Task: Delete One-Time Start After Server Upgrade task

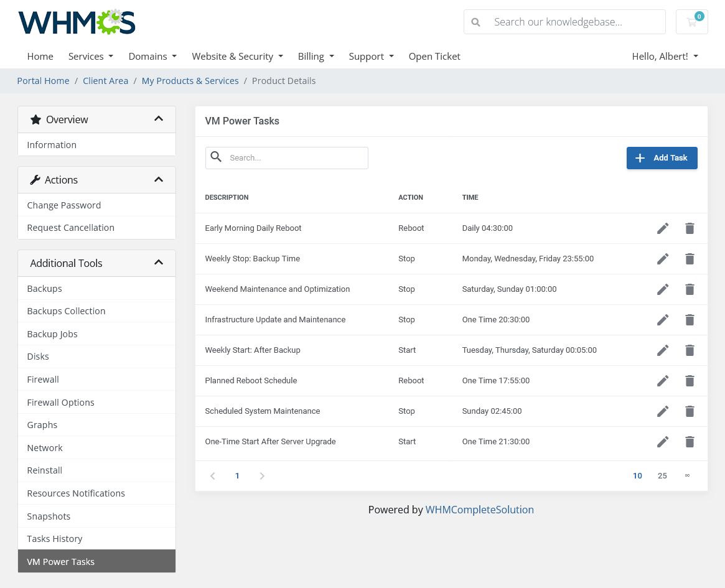Action: click(690, 442)
